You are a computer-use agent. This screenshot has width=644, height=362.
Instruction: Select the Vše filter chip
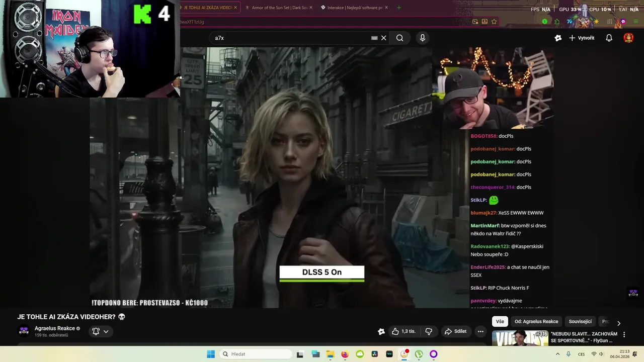point(500,321)
